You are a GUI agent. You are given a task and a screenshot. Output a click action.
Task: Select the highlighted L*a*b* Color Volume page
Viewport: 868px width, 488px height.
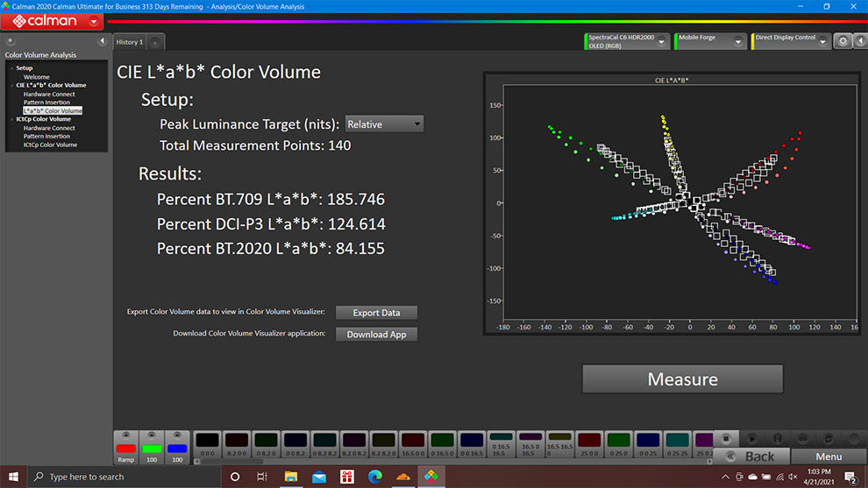[x=53, y=110]
